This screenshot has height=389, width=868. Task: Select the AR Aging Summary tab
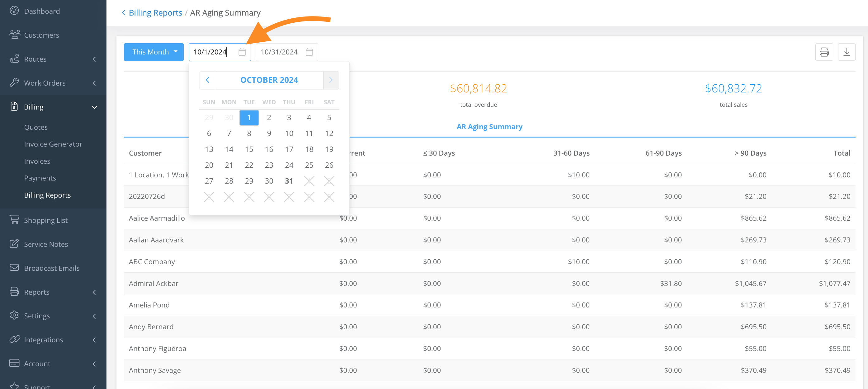(489, 127)
